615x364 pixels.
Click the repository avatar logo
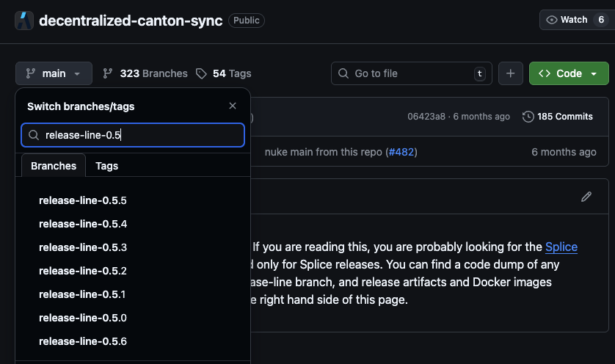[24, 20]
